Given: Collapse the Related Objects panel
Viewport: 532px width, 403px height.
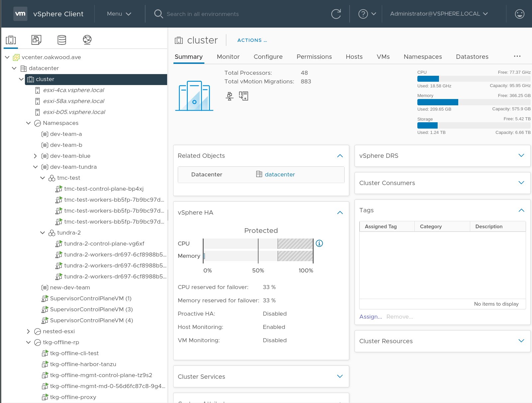Looking at the screenshot, I should coord(340,156).
